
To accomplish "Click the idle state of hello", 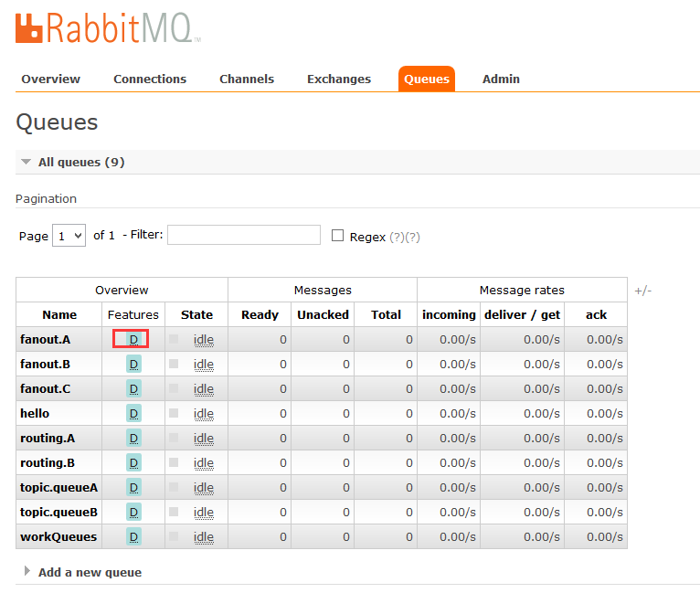I will (x=204, y=413).
